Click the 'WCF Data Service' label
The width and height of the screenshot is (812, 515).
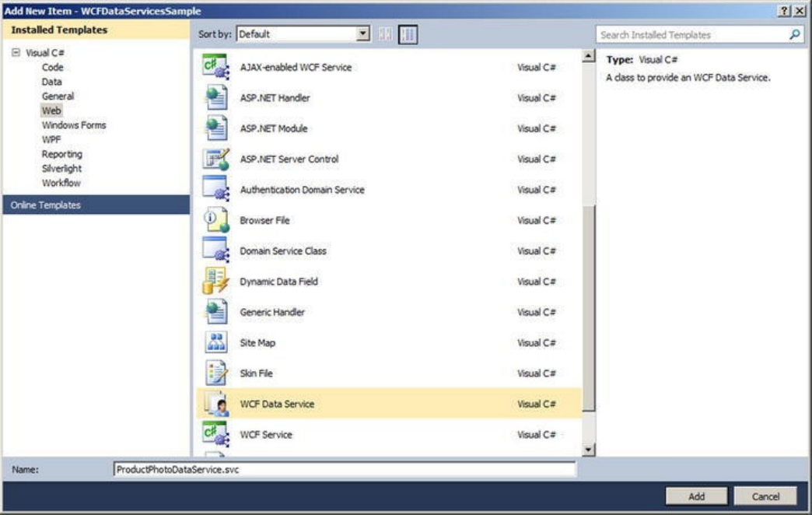coord(277,403)
